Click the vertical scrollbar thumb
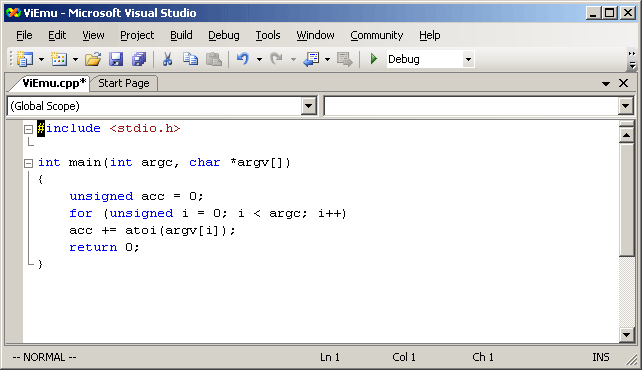642x370 pixels. coord(626,199)
